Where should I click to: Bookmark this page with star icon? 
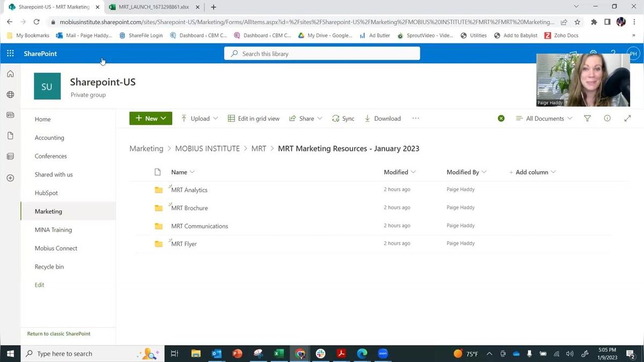pos(577,22)
